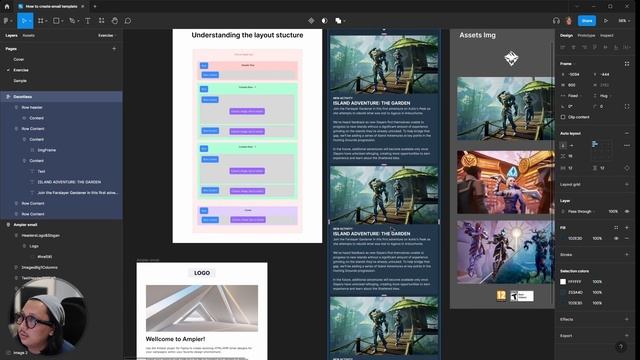Open the Sample page
The height and width of the screenshot is (360, 640).
(x=20, y=81)
